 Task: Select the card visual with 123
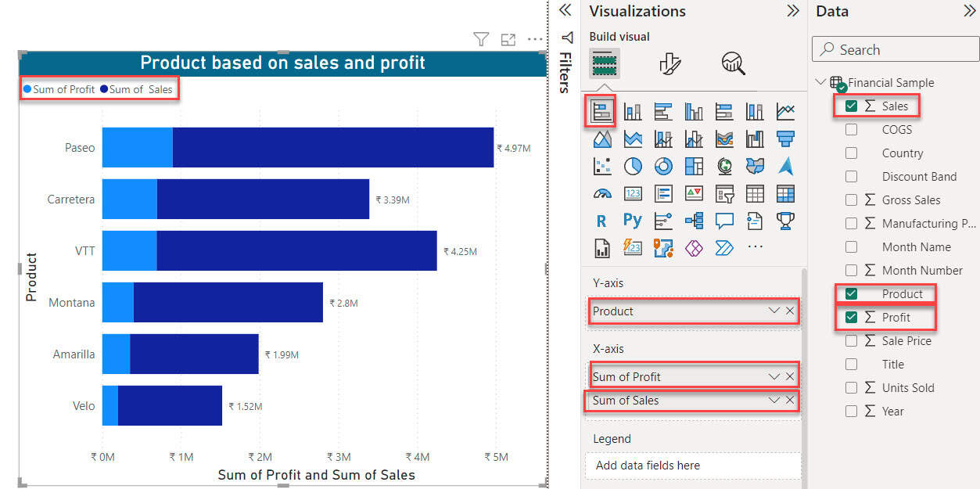(633, 193)
